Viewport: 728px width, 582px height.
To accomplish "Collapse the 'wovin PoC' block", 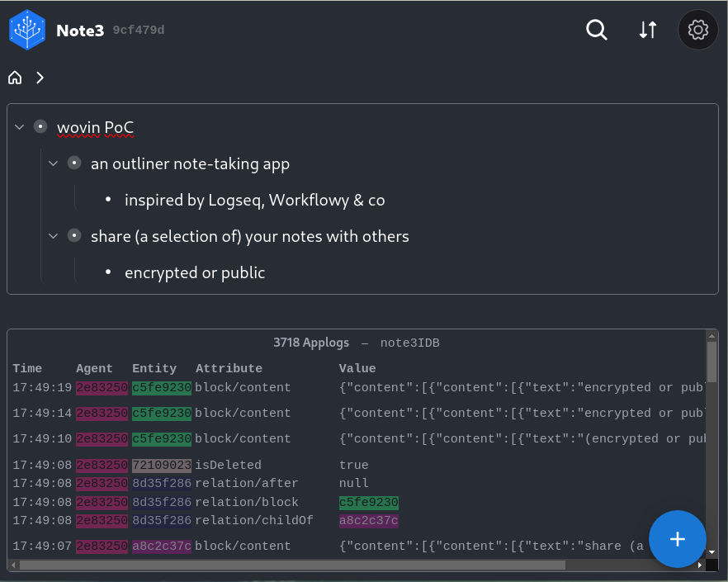I will [x=19, y=127].
